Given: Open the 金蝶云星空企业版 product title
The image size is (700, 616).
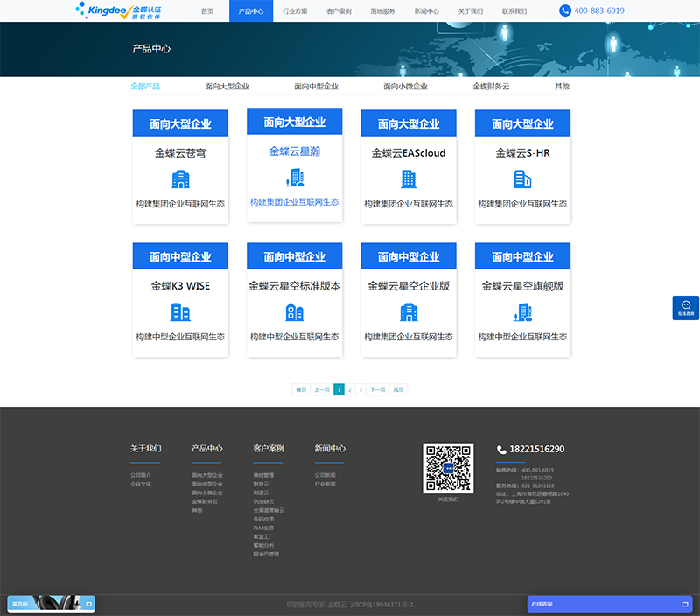Looking at the screenshot, I should 409,286.
